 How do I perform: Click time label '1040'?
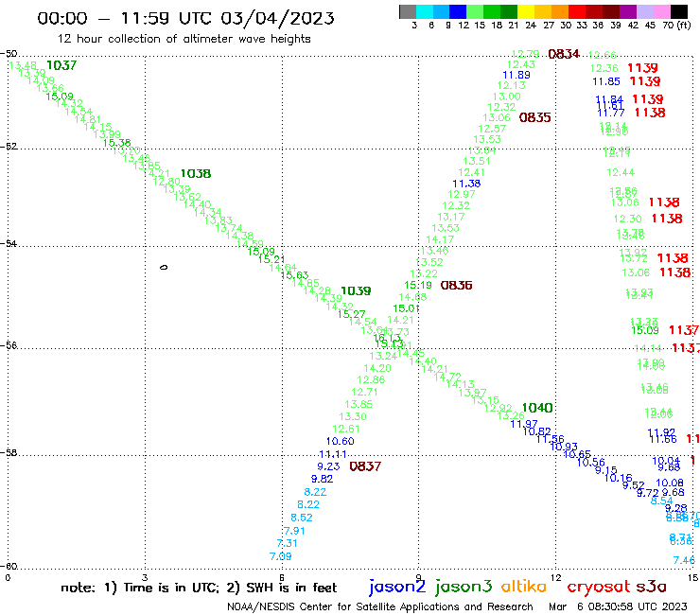point(537,408)
